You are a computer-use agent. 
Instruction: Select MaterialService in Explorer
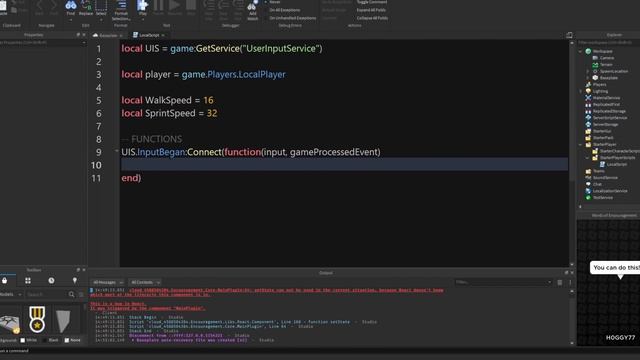[603, 98]
